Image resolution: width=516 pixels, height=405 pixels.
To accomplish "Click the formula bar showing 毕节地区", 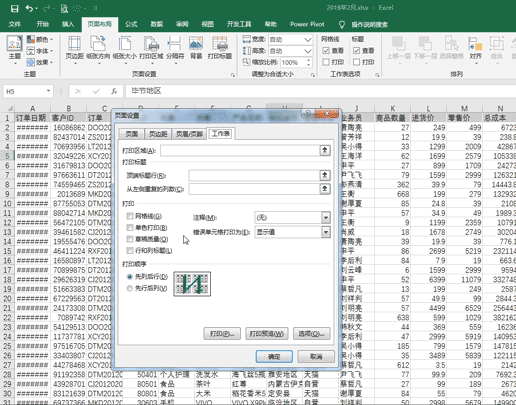I will point(320,91).
